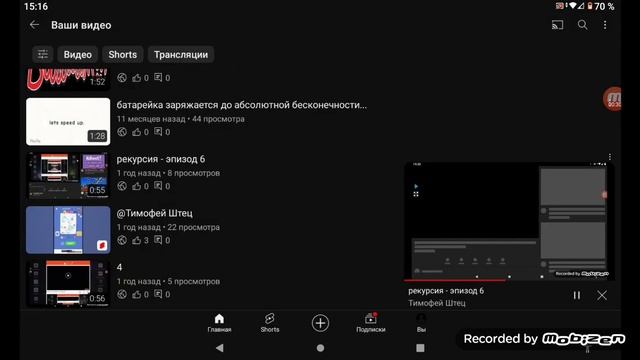Open the @Тимофей Штец Shorts thumbnail
The image size is (640, 360).
[x=68, y=230]
